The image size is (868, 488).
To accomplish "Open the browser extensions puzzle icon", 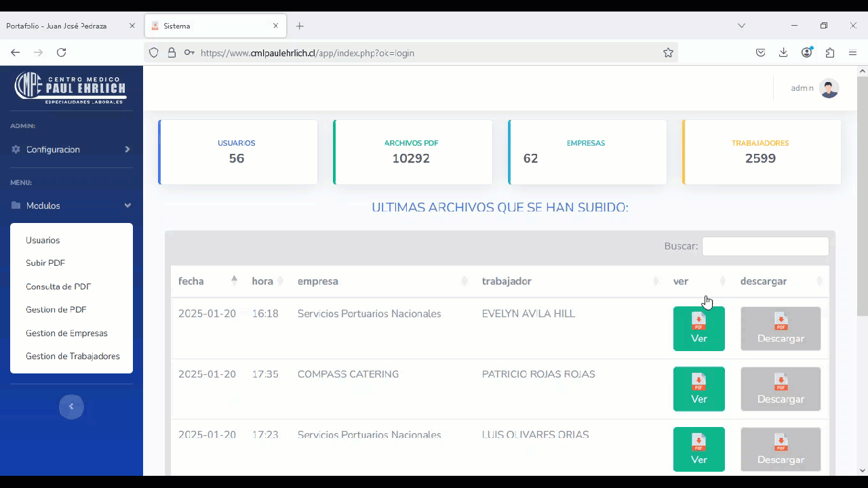I will coord(830,53).
